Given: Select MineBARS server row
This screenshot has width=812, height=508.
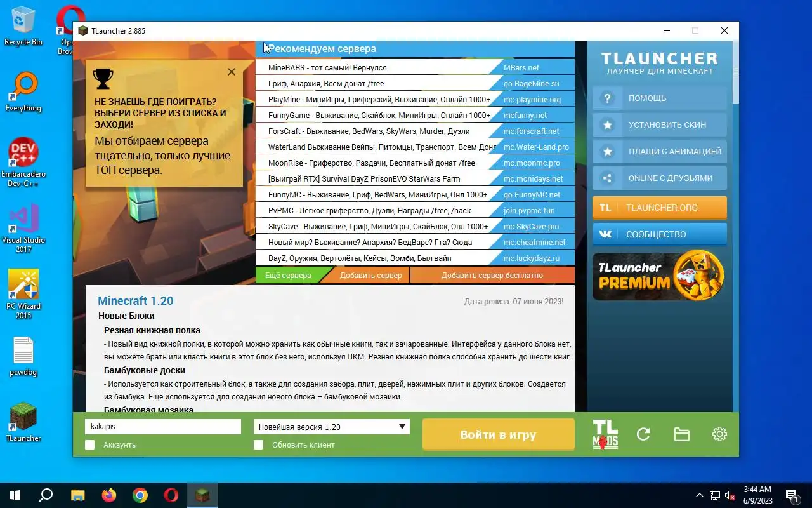Looking at the screenshot, I should 415,67.
